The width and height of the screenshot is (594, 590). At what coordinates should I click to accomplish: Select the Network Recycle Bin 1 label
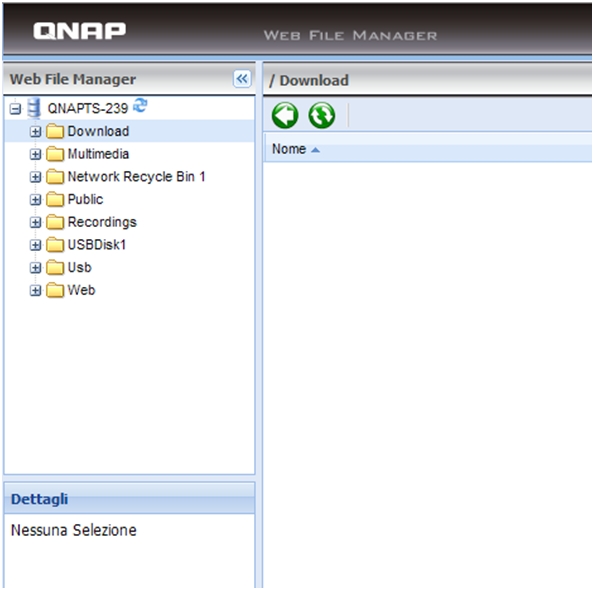(x=136, y=177)
